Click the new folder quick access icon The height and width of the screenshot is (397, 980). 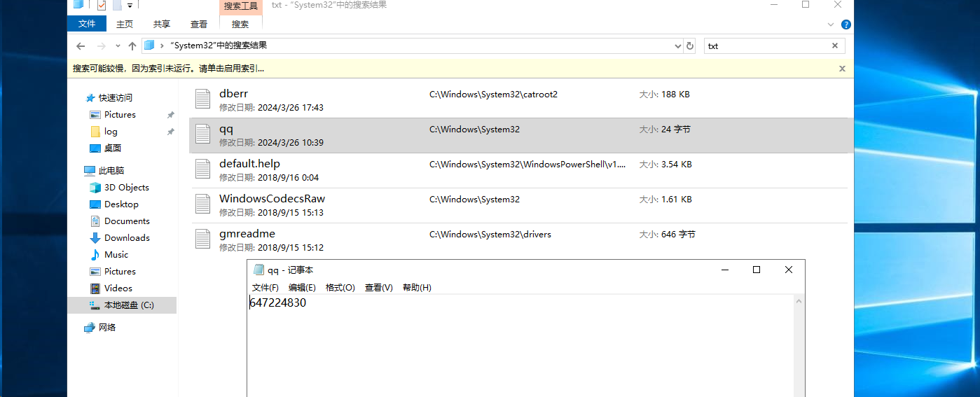[117, 5]
